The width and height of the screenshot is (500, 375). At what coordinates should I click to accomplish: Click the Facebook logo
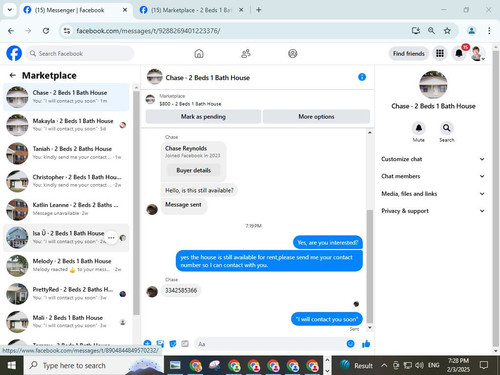click(x=14, y=53)
